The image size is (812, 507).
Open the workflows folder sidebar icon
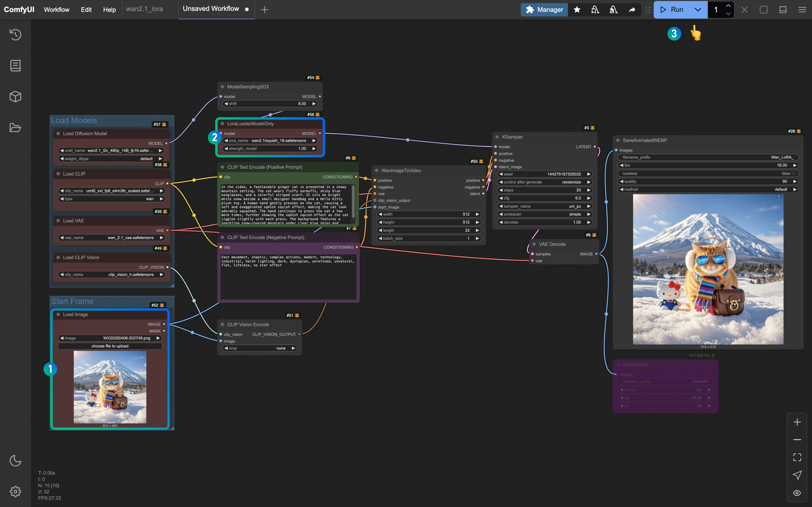point(15,128)
